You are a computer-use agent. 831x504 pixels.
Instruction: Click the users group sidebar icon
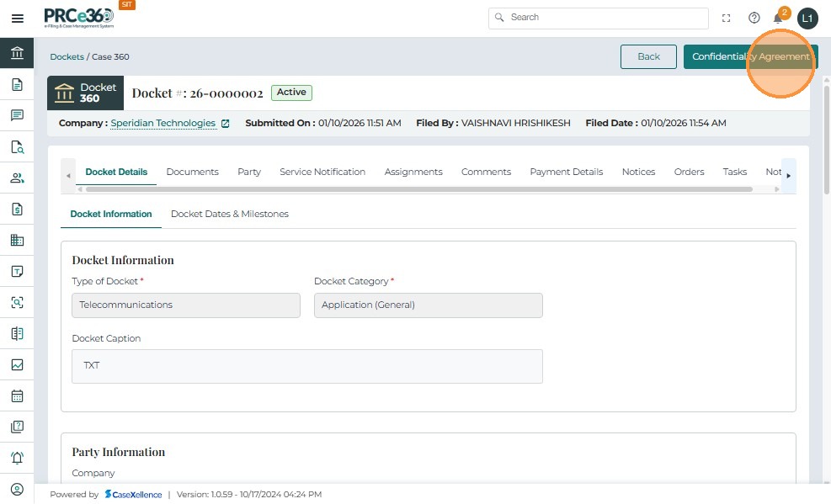(x=17, y=178)
